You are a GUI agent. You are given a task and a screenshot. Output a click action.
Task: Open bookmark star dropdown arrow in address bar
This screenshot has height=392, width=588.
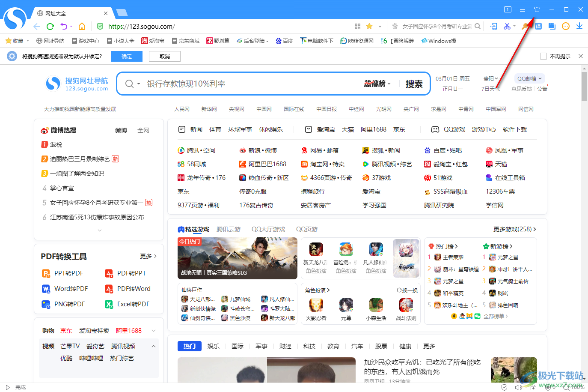coord(380,27)
